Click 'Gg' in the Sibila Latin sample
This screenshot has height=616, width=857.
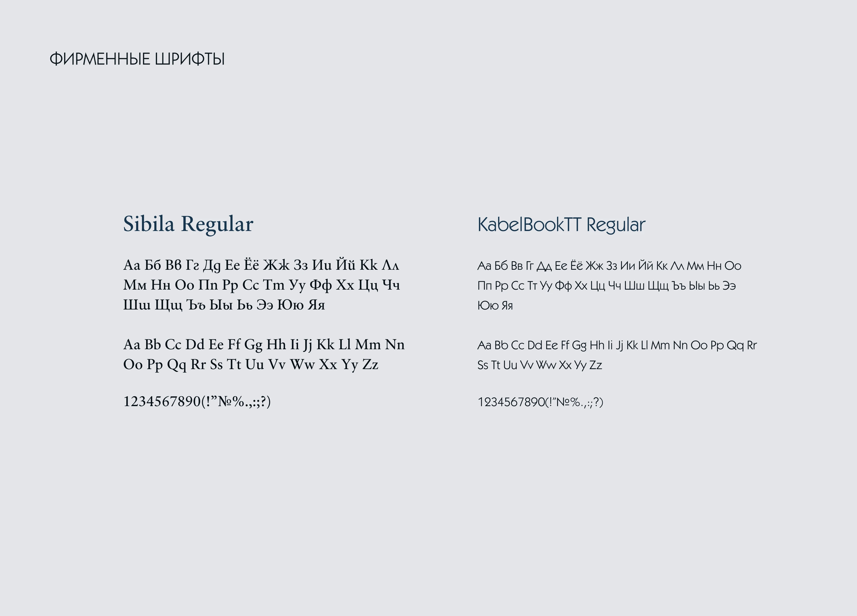tap(253, 345)
